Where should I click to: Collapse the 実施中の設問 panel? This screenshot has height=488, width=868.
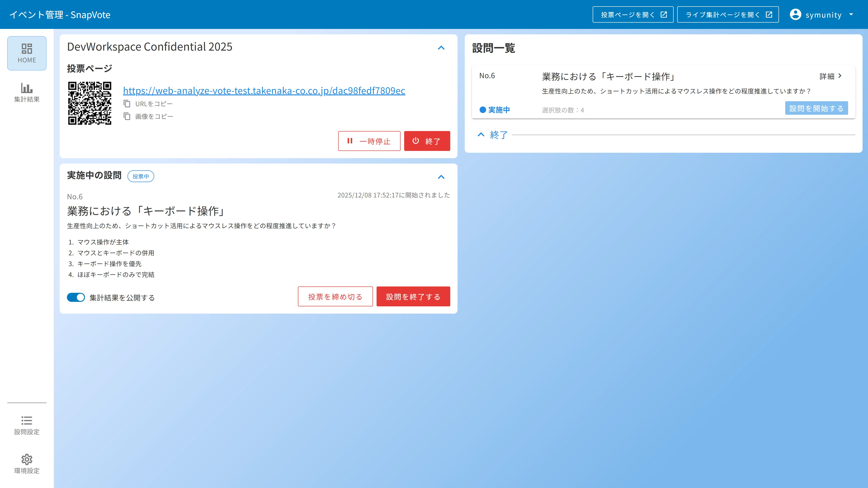(x=441, y=177)
